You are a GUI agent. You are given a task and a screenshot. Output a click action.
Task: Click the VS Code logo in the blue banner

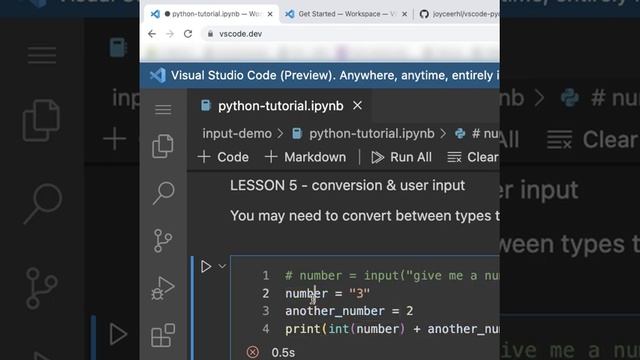tap(157, 76)
